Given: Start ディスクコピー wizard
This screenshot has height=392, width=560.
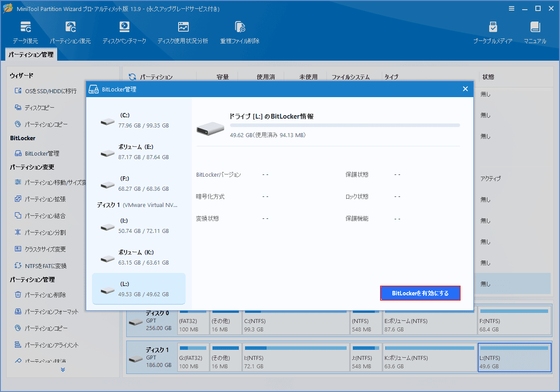Looking at the screenshot, I should [x=35, y=108].
